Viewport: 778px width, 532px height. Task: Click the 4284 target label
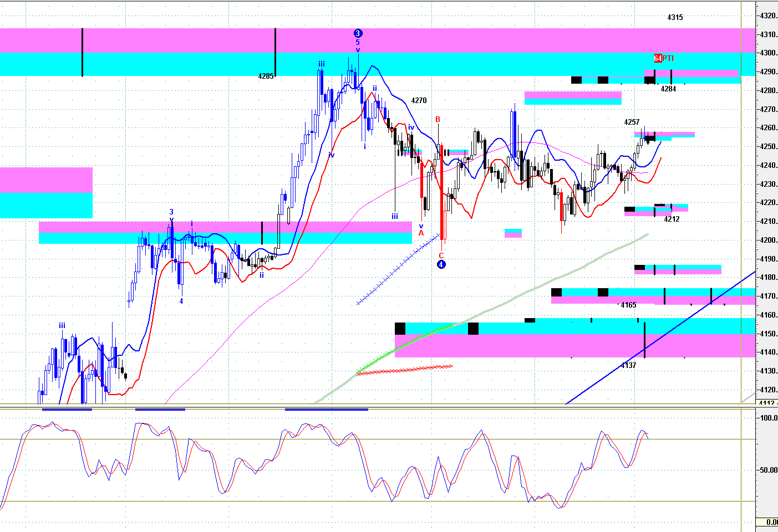(668, 89)
